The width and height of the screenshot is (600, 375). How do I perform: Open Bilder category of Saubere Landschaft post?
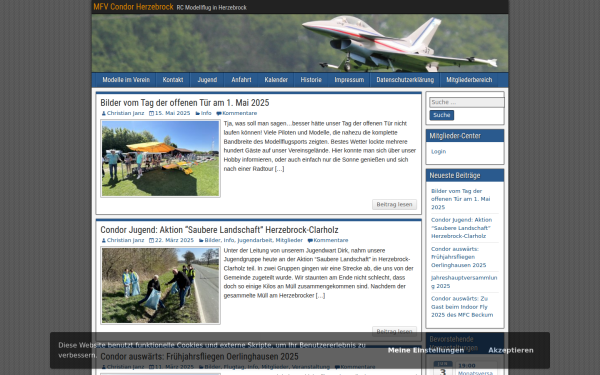click(212, 240)
